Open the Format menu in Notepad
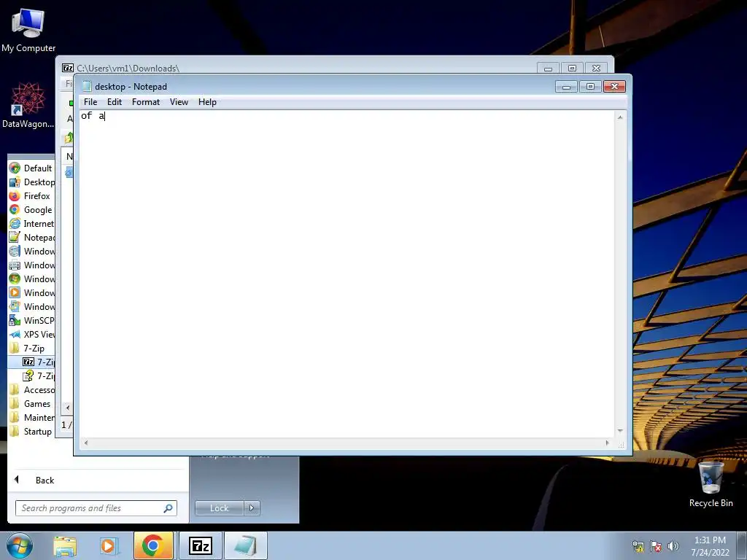 (146, 102)
